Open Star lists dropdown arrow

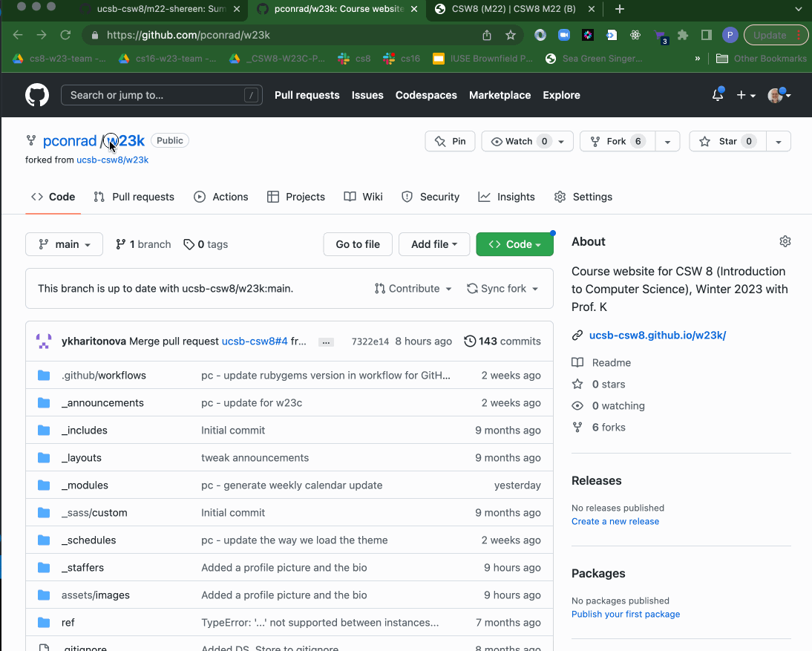tap(779, 141)
